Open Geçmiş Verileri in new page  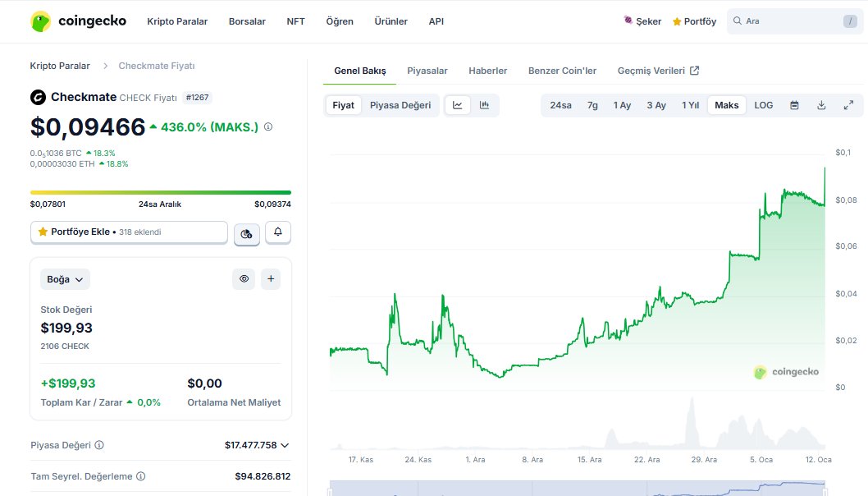coord(653,71)
